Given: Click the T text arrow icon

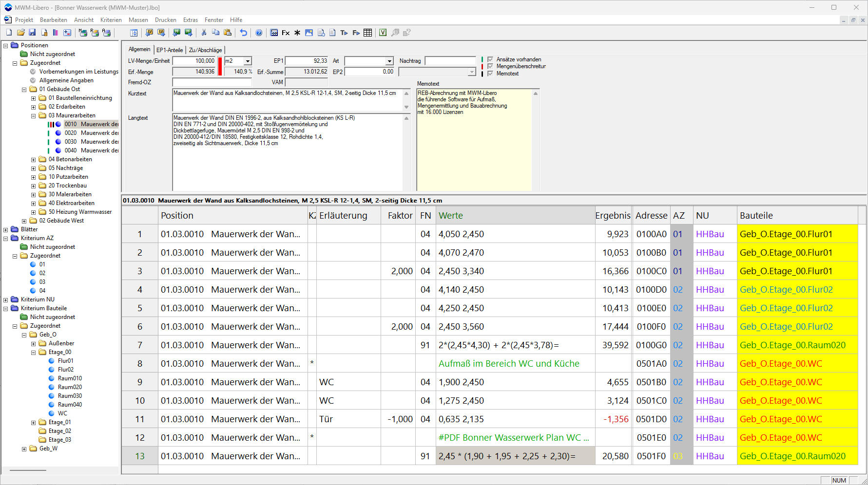Looking at the screenshot, I should tap(344, 33).
